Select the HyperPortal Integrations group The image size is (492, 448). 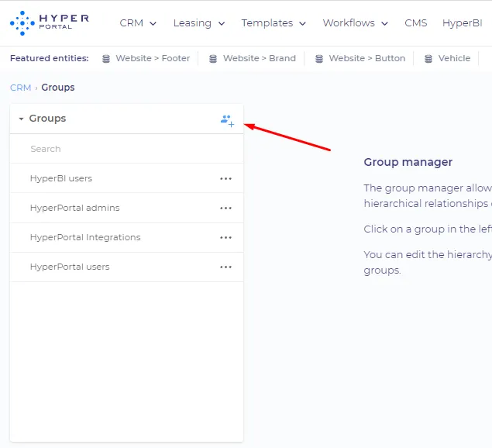[85, 237]
